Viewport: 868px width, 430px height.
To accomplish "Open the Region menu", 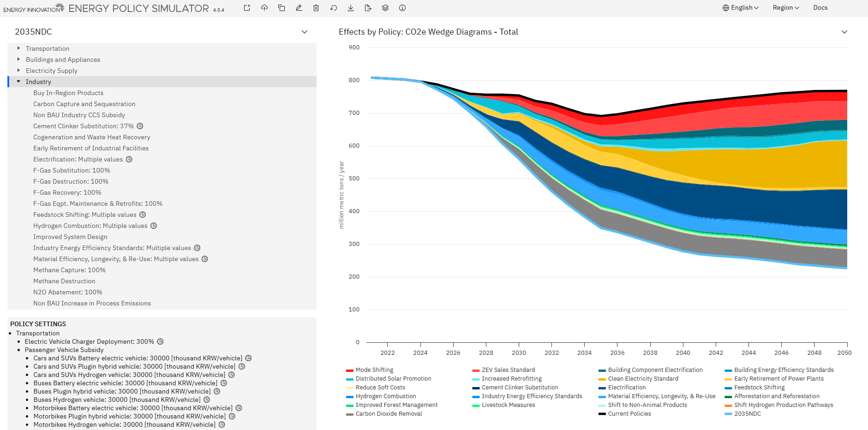I will tap(785, 7).
